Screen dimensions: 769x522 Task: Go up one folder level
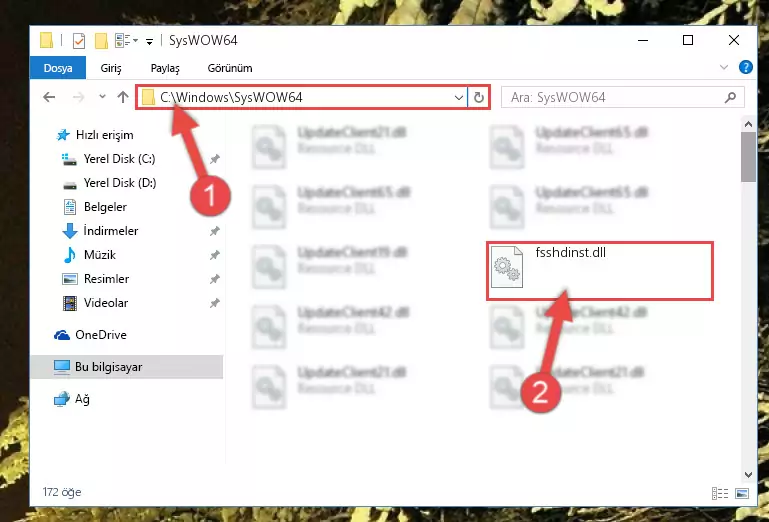(123, 97)
